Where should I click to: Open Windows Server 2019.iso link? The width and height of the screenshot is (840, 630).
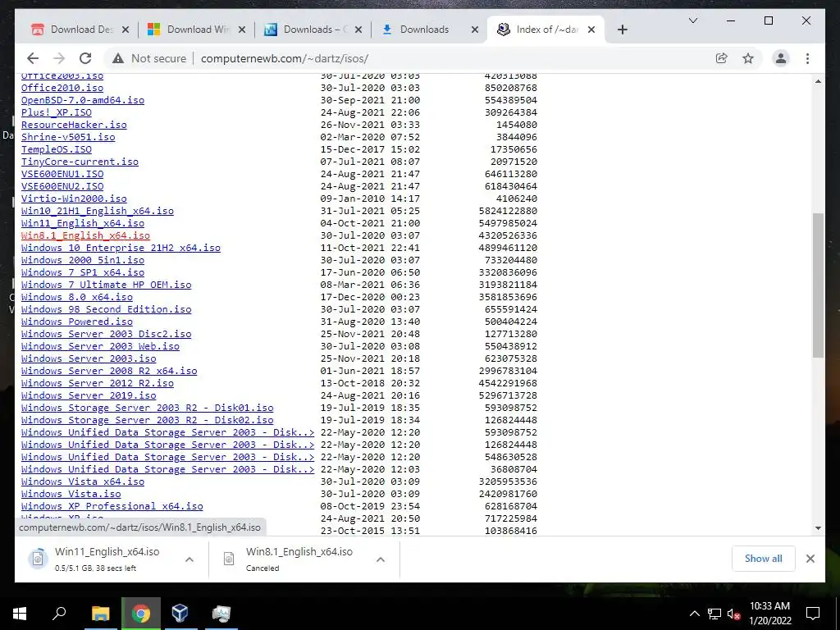coord(89,396)
